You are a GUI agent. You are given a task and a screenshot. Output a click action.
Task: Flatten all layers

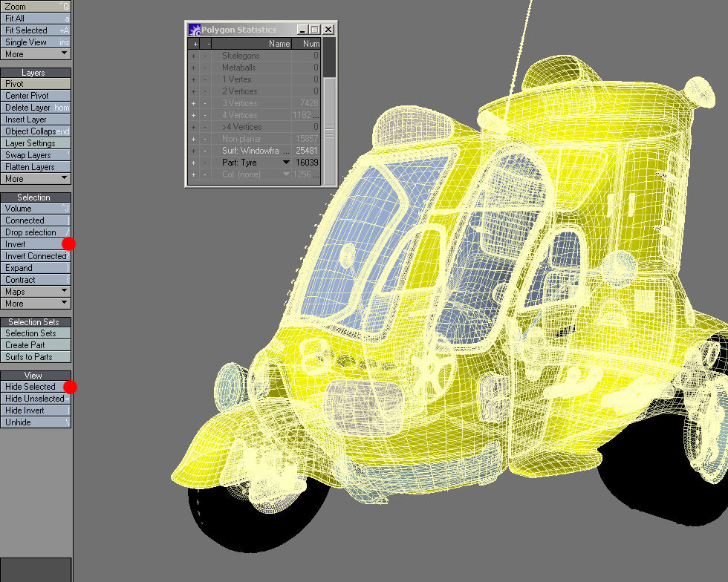36,166
